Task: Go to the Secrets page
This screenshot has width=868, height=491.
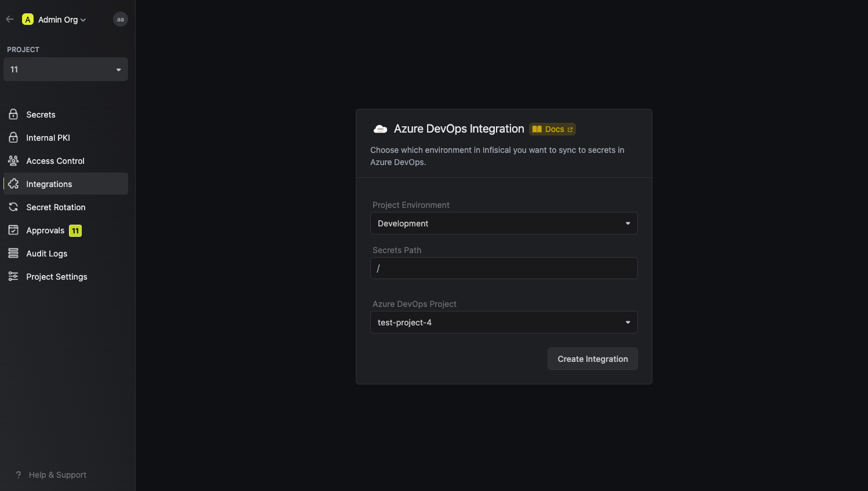Action: [x=65, y=114]
